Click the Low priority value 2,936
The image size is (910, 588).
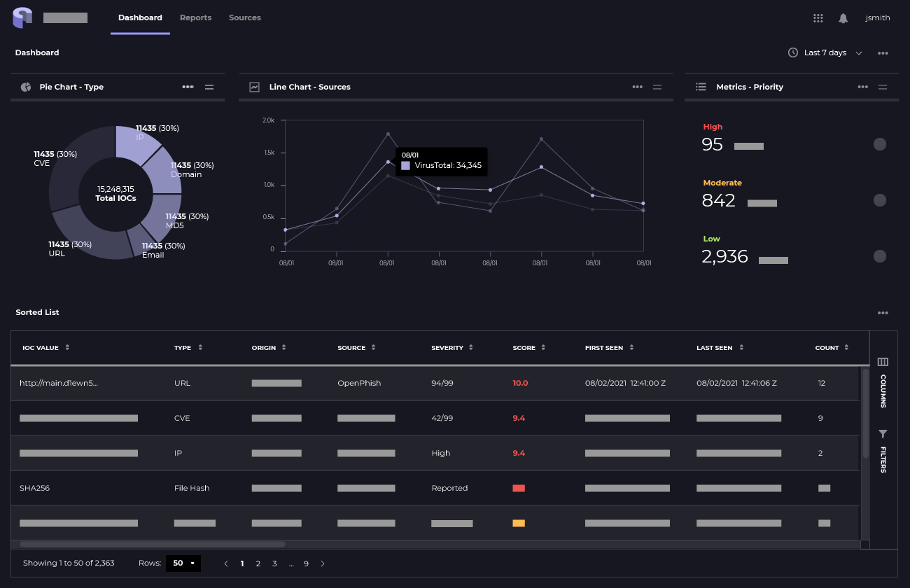coord(724,256)
